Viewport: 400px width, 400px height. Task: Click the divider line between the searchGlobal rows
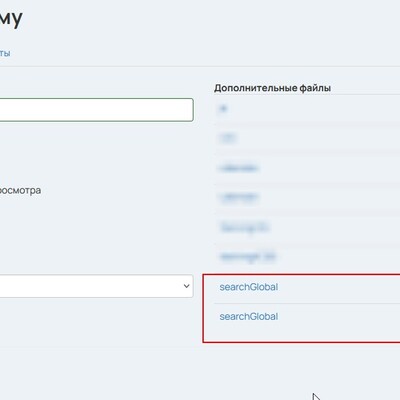[x=307, y=303]
